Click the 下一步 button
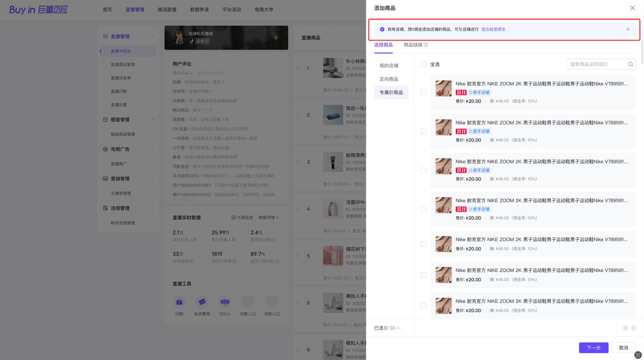This screenshot has height=360, width=644. click(x=594, y=348)
